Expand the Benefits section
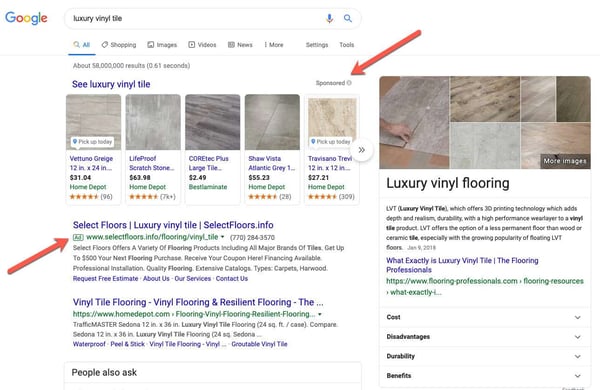 click(485, 376)
